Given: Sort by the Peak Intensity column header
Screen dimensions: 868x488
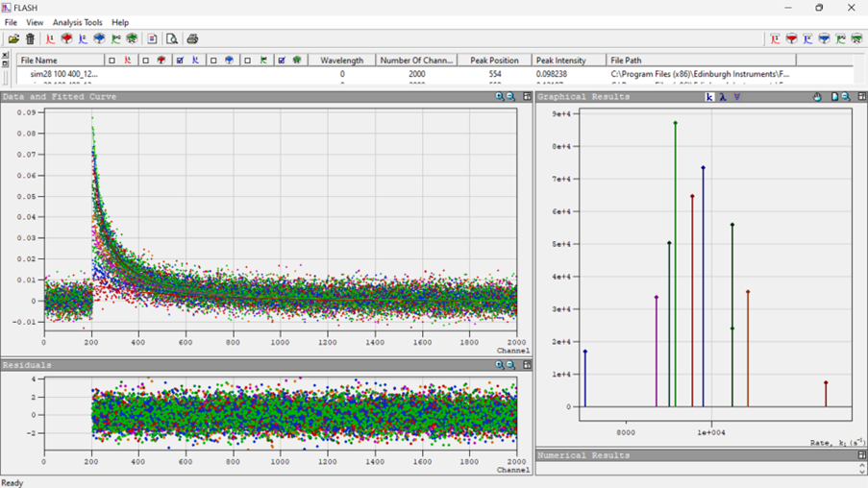Looking at the screenshot, I should click(x=569, y=61).
